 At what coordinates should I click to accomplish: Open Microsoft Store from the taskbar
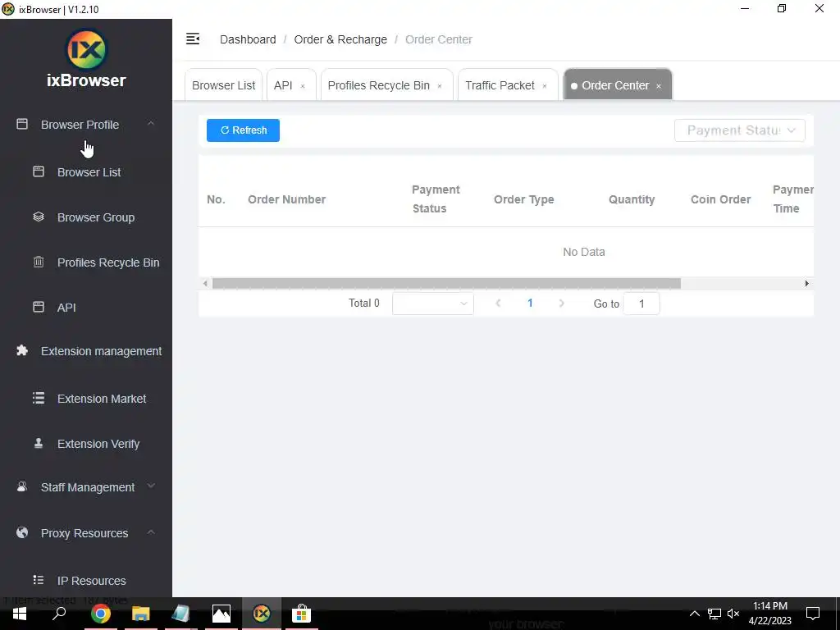tap(302, 614)
